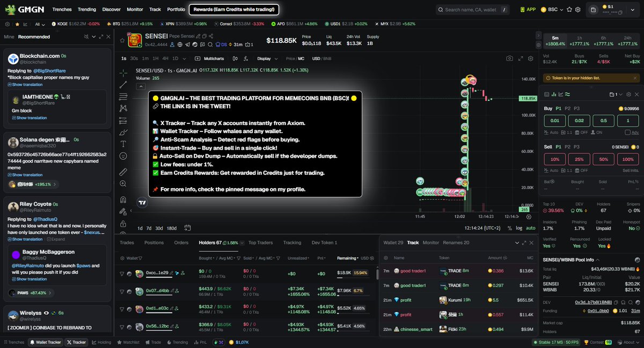The image size is (644, 348).
Task: Click the Rewards Earn Credits button
Action: (234, 10)
